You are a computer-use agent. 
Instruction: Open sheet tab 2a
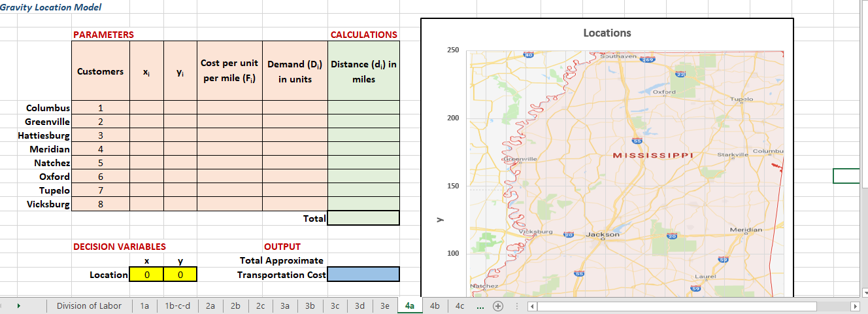(210, 305)
